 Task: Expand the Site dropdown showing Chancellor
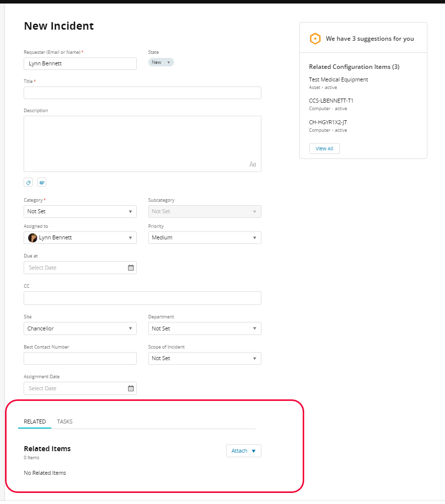coord(80,328)
